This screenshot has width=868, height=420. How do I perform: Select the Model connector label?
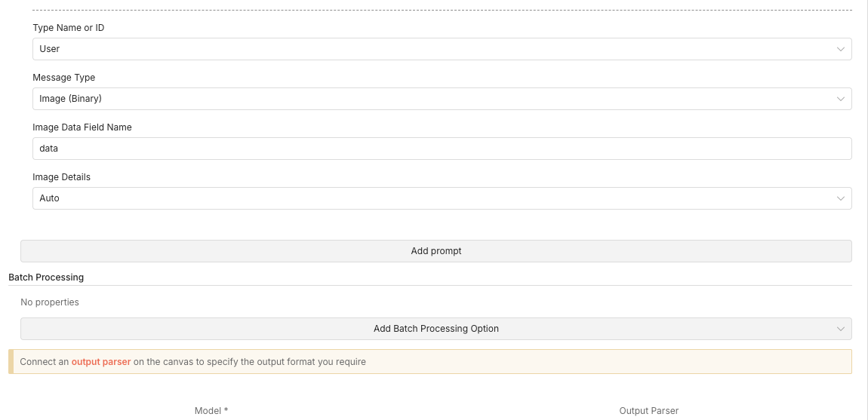(x=211, y=411)
